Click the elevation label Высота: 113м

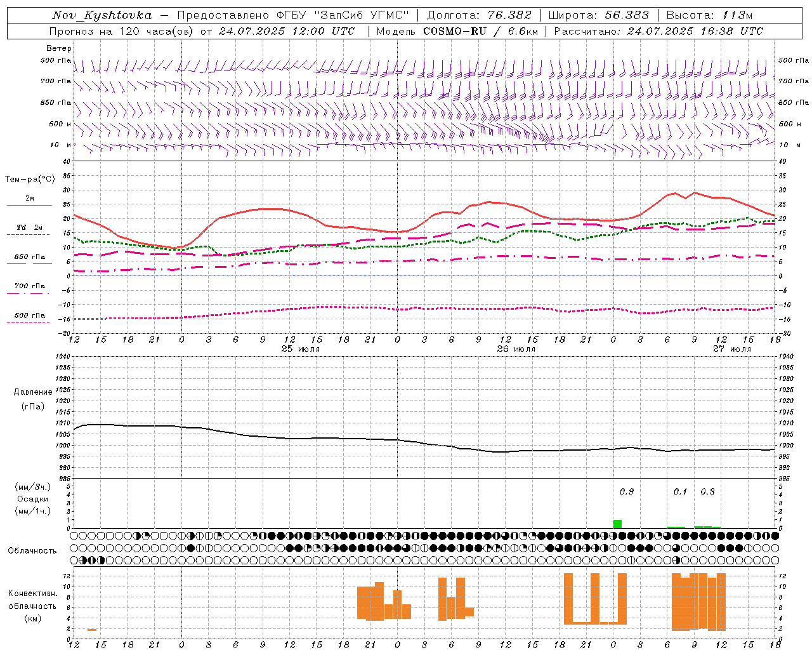pyautogui.click(x=709, y=15)
